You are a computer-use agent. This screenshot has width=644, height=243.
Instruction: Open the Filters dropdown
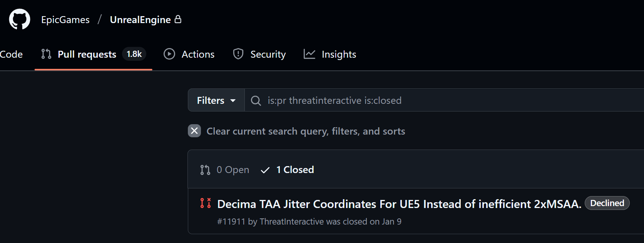[216, 100]
